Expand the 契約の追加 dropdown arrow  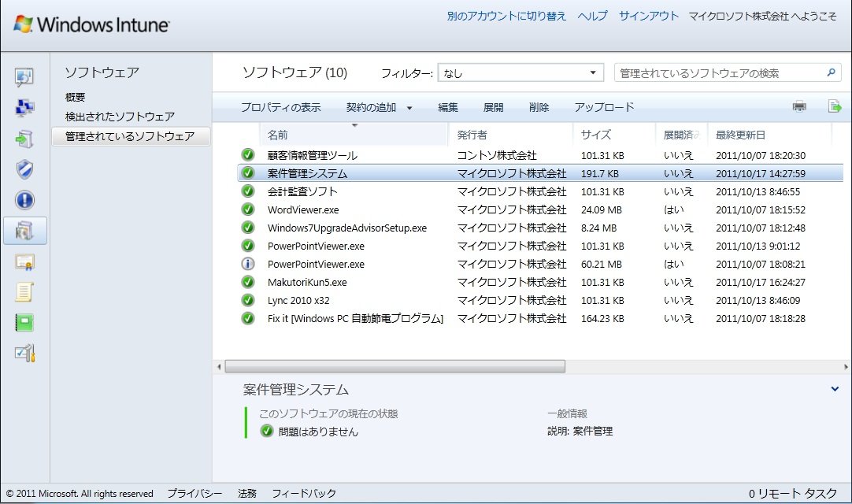(x=409, y=108)
